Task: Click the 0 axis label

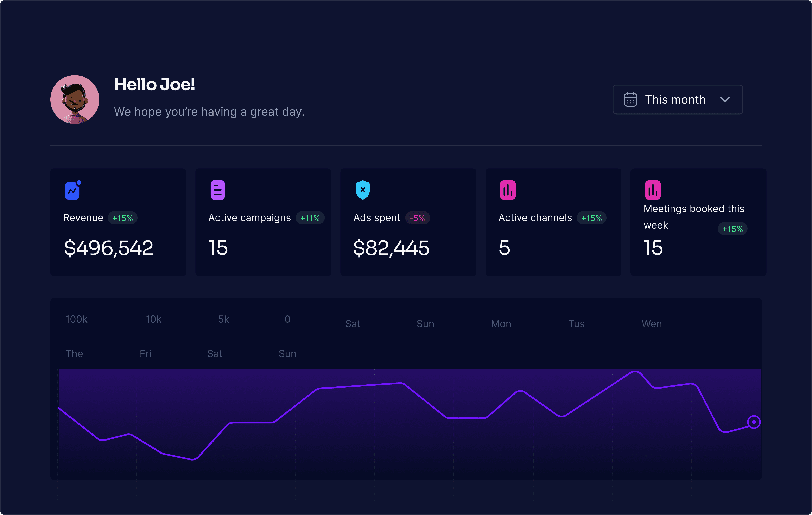Action: coord(287,319)
